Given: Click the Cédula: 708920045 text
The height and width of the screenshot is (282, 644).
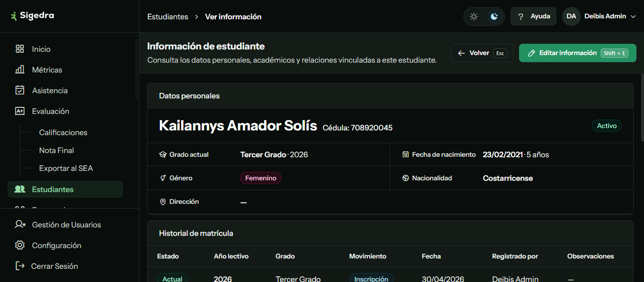Looking at the screenshot, I should (357, 128).
